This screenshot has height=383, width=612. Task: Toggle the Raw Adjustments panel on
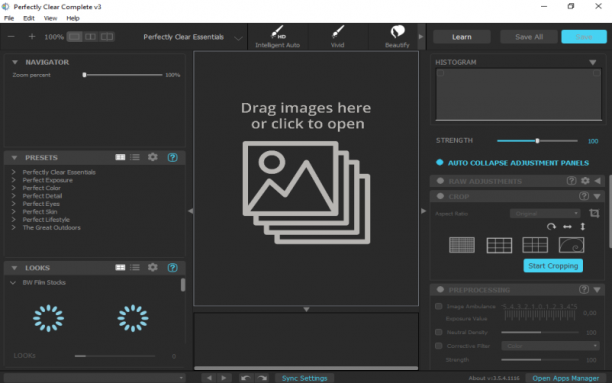pyautogui.click(x=440, y=181)
